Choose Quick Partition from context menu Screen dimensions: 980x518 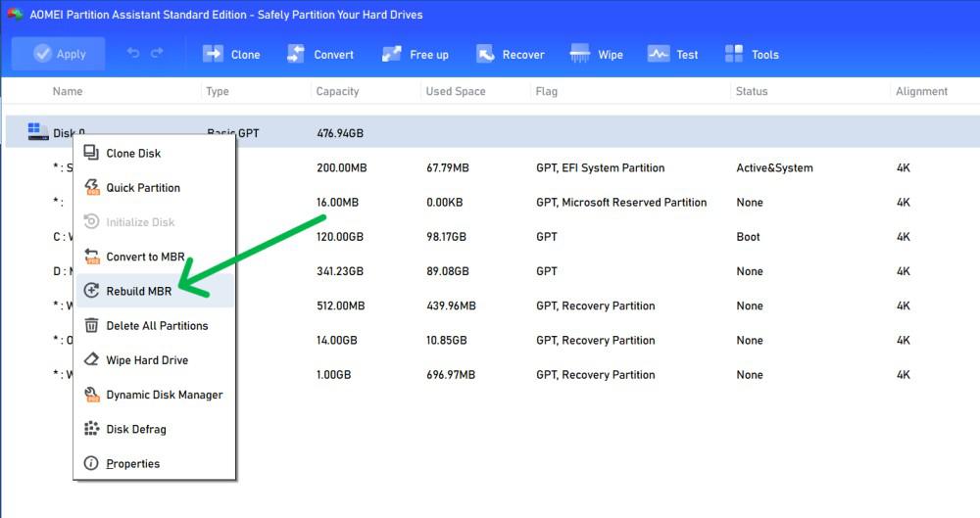155,187
